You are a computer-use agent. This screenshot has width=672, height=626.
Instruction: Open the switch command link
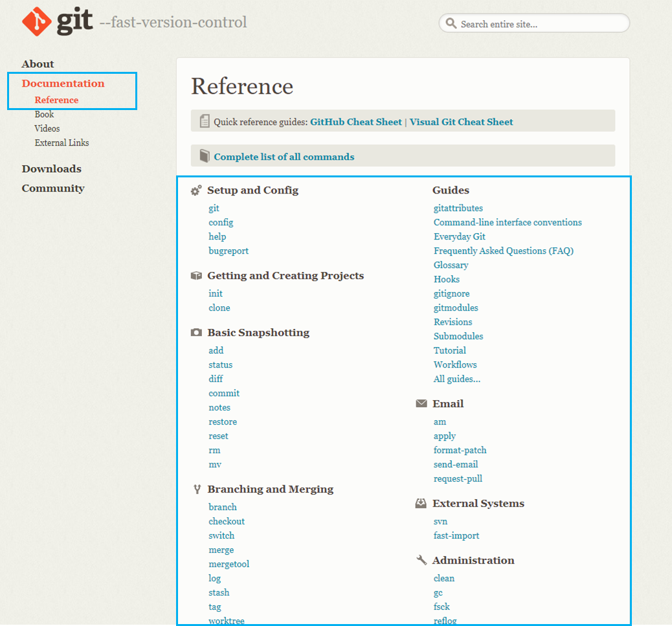(221, 535)
